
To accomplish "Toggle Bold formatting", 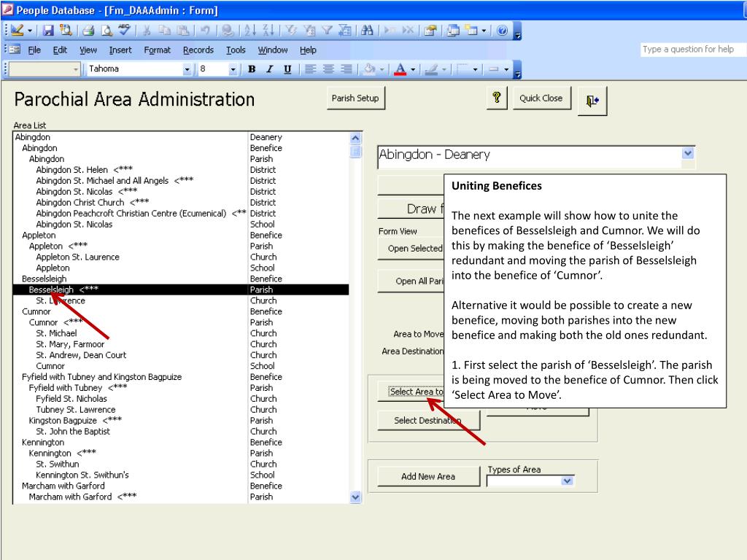I will coord(252,69).
